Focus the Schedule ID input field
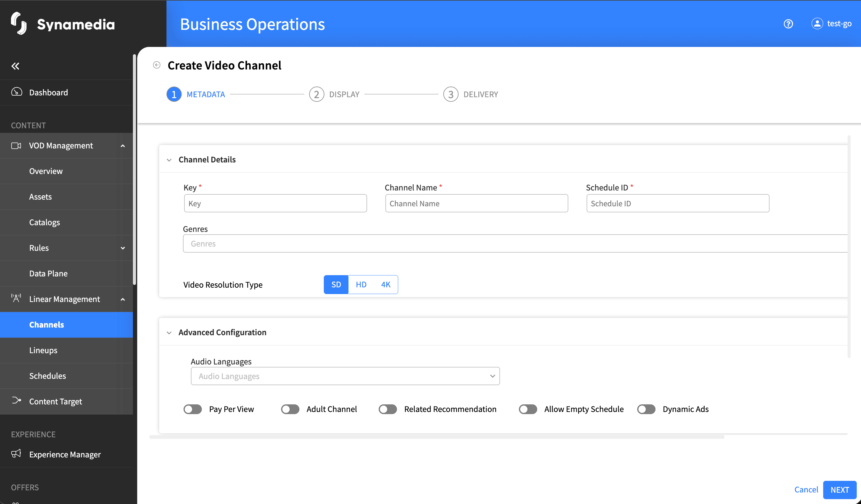Viewport: 861px width, 504px height. (678, 203)
